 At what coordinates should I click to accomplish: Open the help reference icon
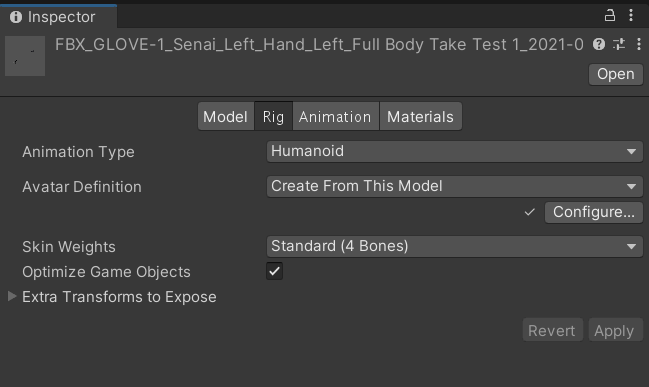599,44
